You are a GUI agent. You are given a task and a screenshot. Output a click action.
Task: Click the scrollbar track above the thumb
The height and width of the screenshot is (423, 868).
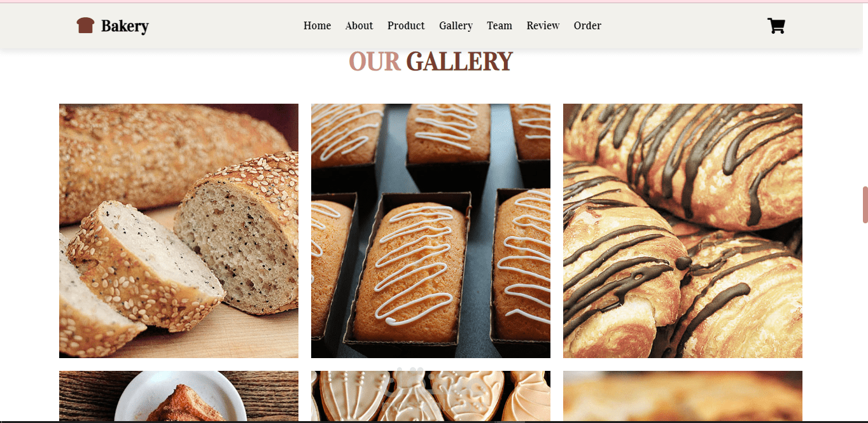click(x=865, y=94)
